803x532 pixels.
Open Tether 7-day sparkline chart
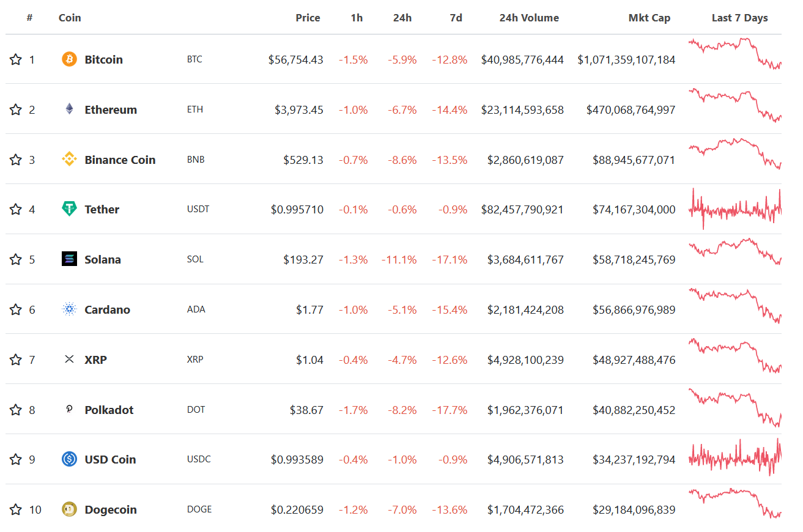735,209
